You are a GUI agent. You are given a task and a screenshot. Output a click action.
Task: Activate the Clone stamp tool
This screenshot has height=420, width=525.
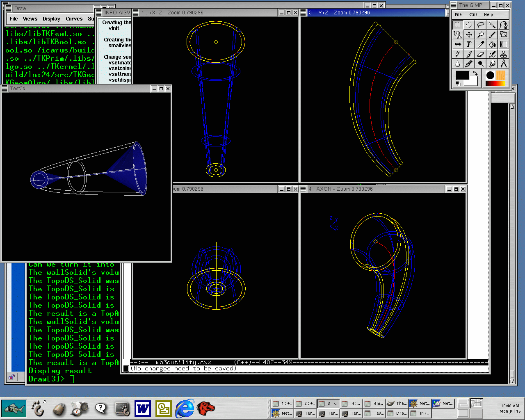(x=503, y=54)
